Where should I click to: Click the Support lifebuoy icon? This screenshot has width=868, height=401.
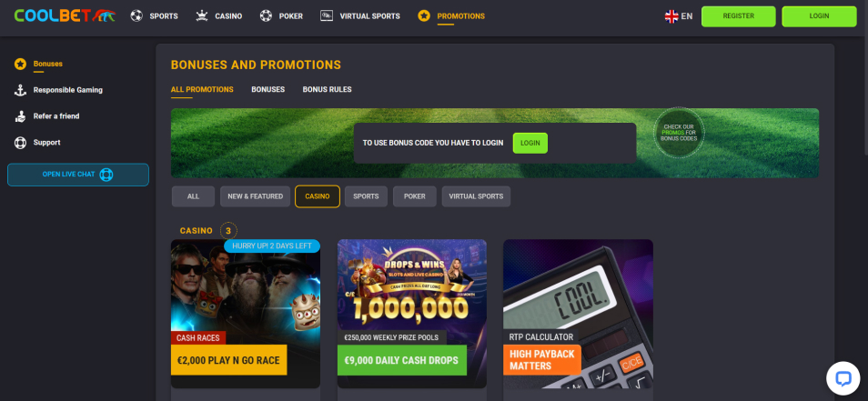pos(21,143)
